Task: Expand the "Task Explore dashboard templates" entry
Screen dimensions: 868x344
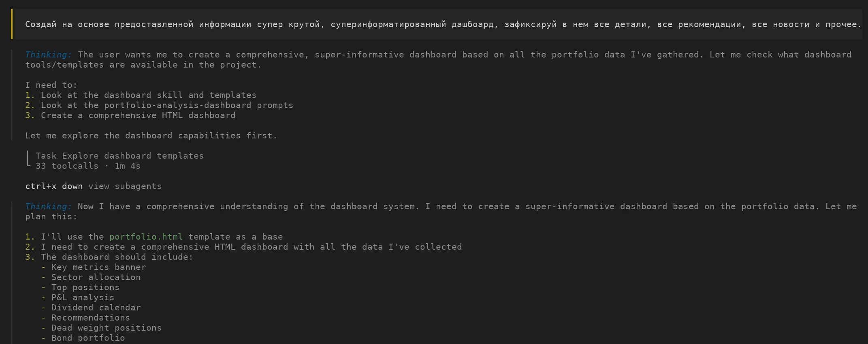Action: point(119,156)
